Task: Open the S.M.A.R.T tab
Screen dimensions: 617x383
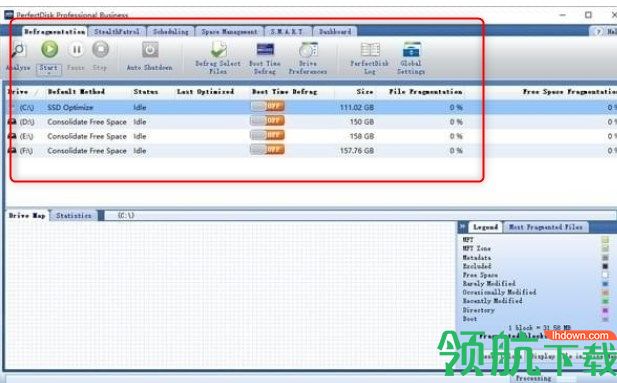Action: coord(287,31)
